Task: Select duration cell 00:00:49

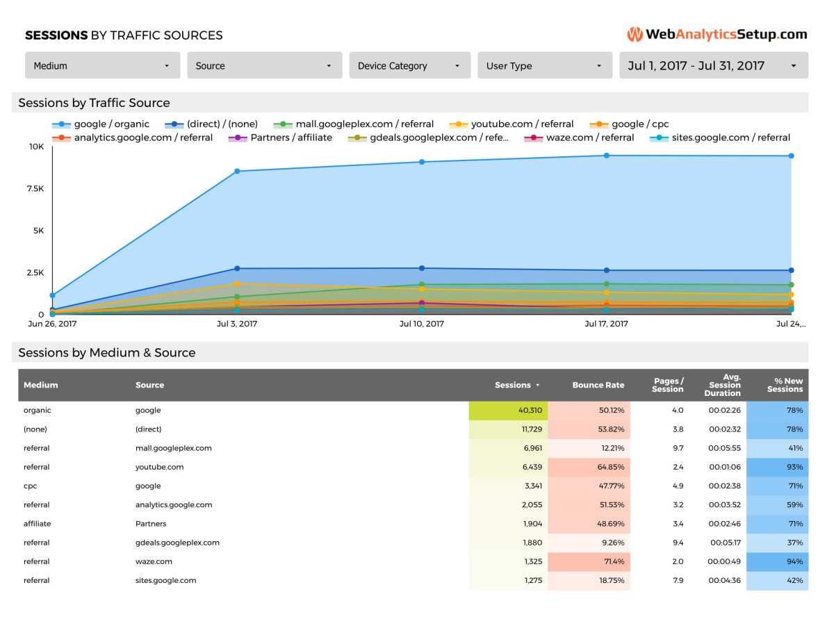Action: tap(724, 561)
